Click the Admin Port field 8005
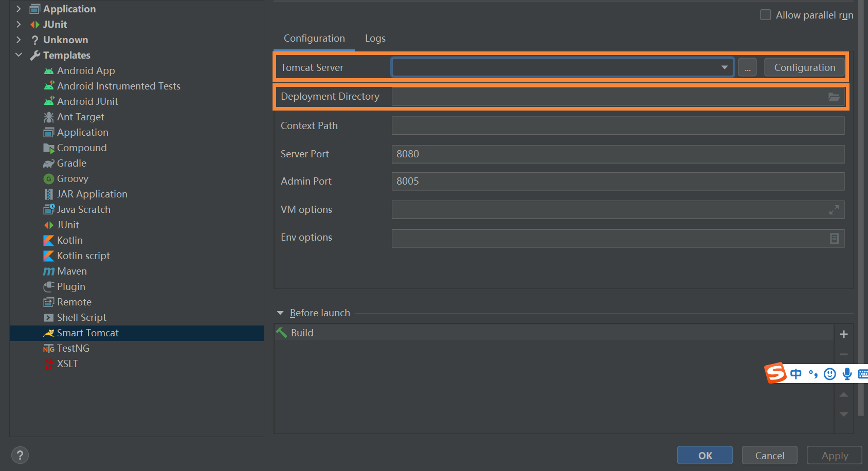 [618, 181]
